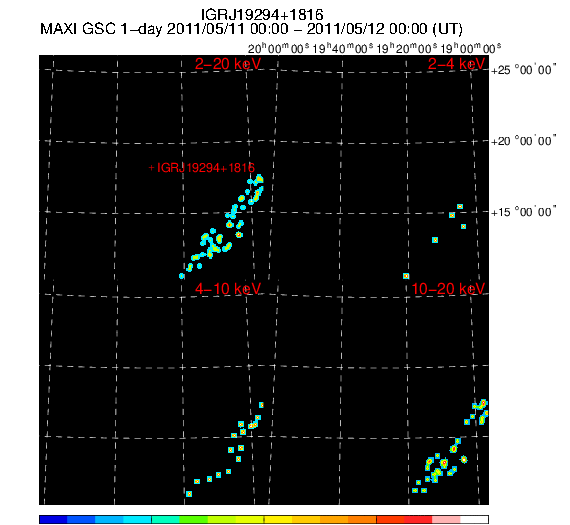Click the +15°00'00" declination axis label

[x=523, y=212]
